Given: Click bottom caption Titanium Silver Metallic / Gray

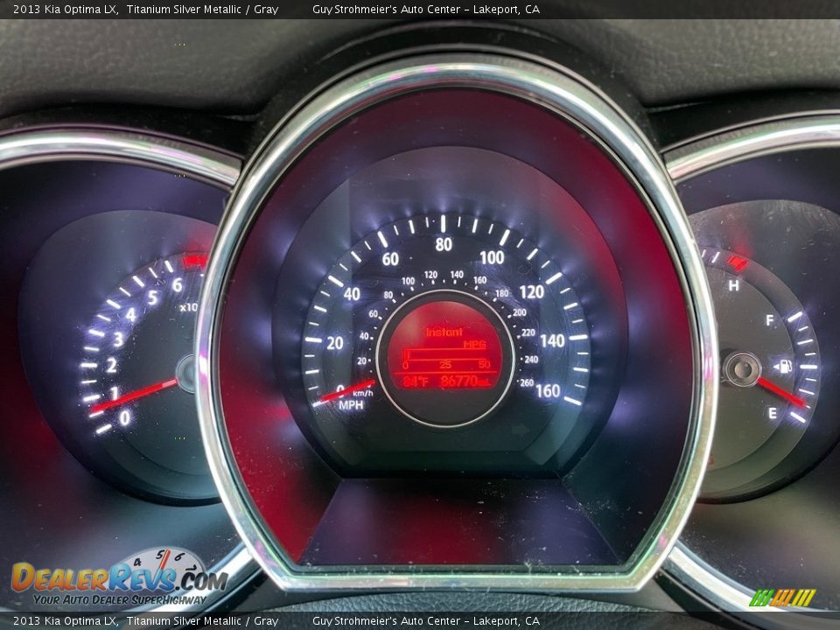Looking at the screenshot, I should [202, 621].
